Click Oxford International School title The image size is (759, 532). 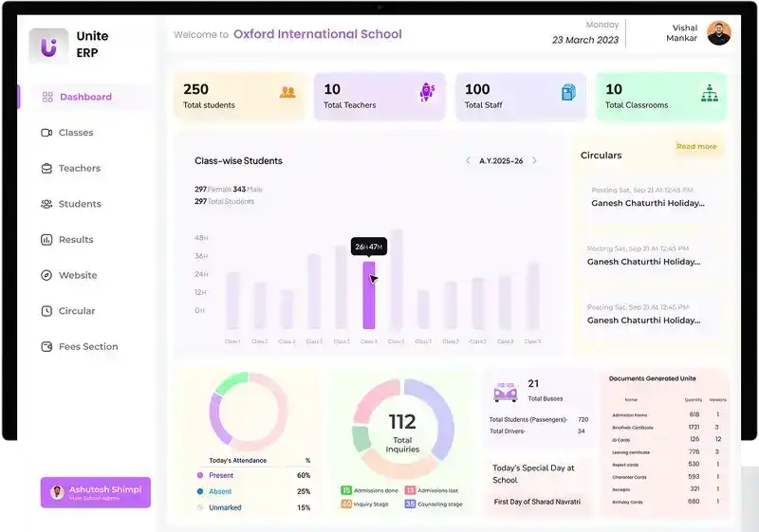click(318, 34)
